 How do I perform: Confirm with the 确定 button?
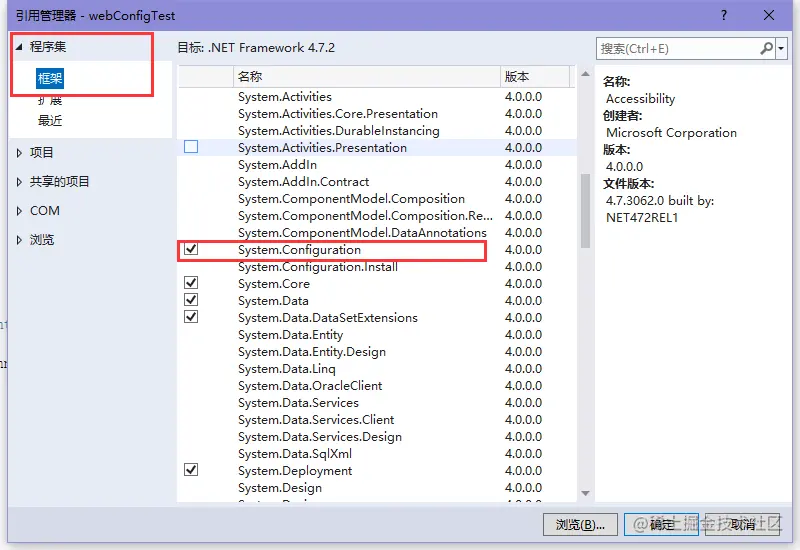[x=661, y=524]
